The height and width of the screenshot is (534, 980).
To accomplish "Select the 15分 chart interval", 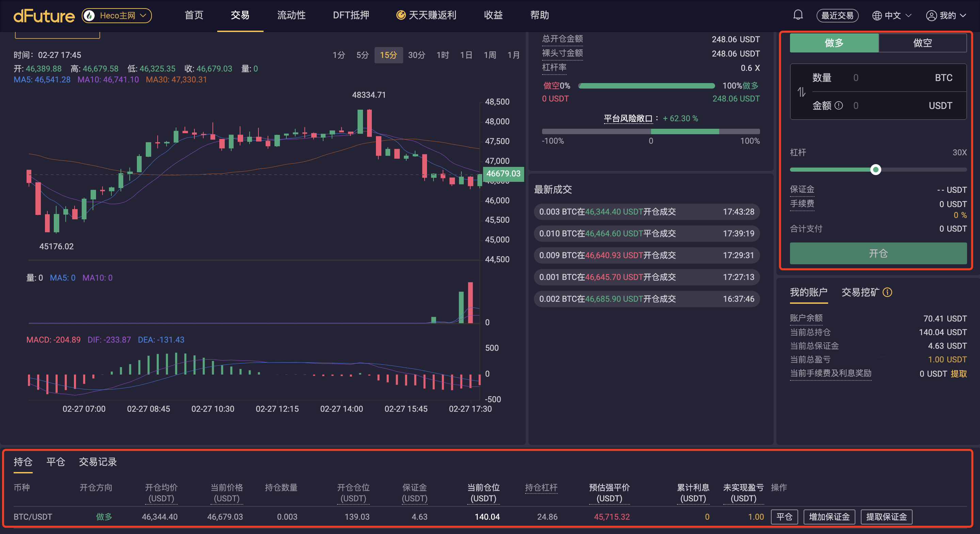I will coord(388,55).
